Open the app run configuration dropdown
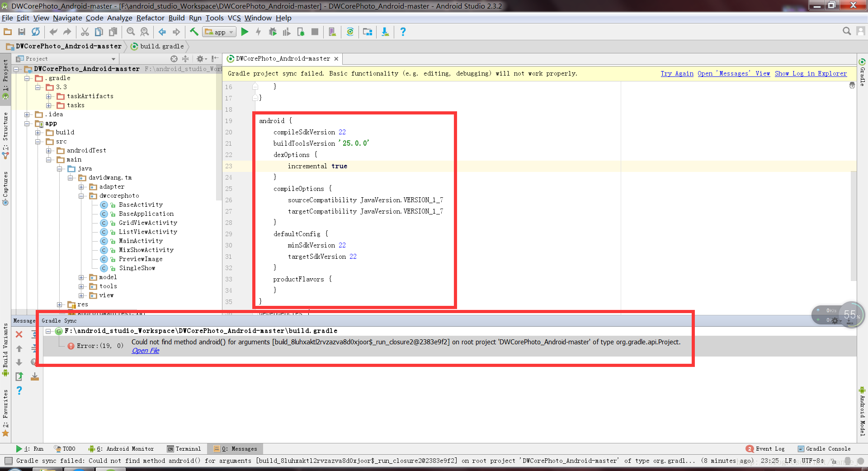The height and width of the screenshot is (471, 868). coord(219,32)
